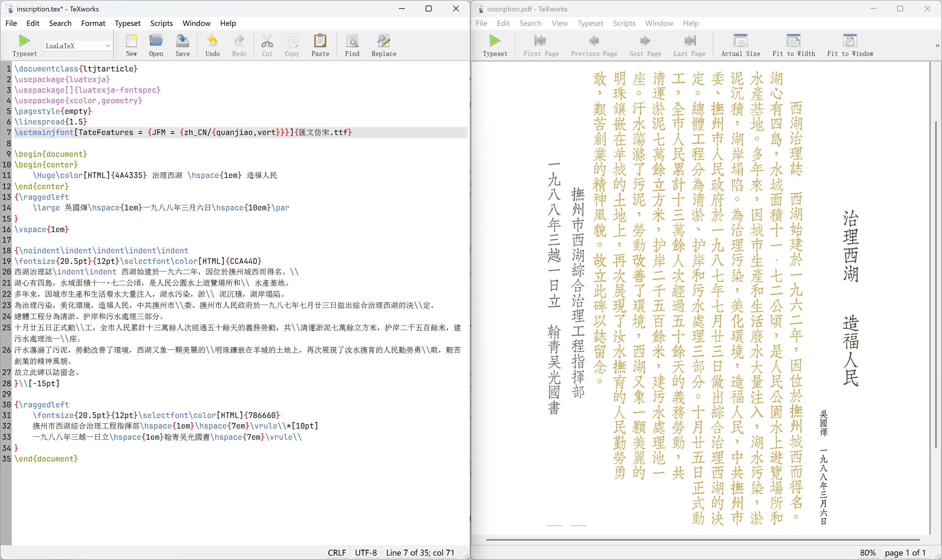Image resolution: width=942 pixels, height=560 pixels.
Task: Click the Copy icon
Action: [x=292, y=46]
